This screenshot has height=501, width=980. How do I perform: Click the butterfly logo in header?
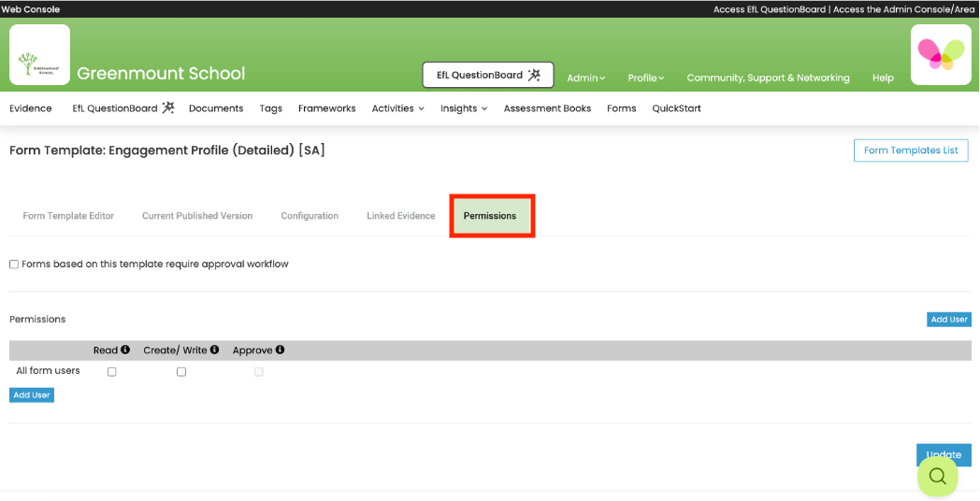pyautogui.click(x=941, y=55)
